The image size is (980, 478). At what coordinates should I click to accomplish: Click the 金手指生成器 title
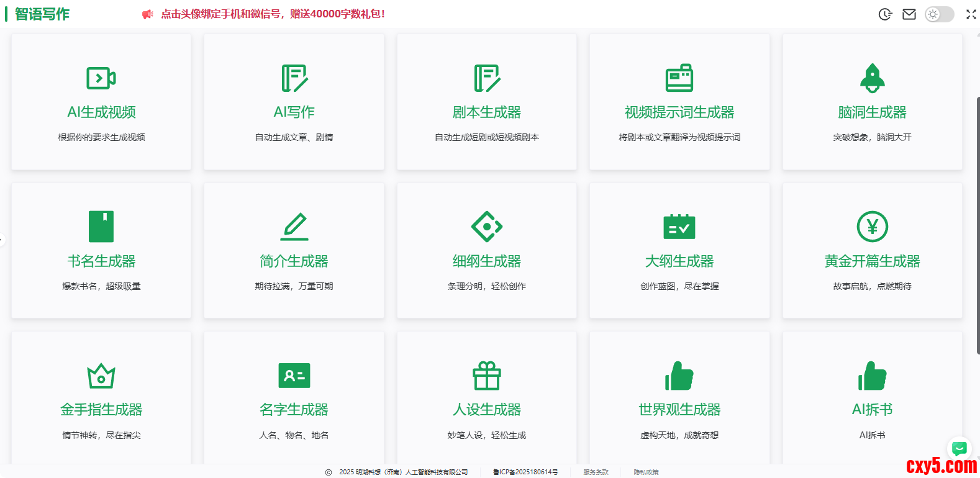101,410
